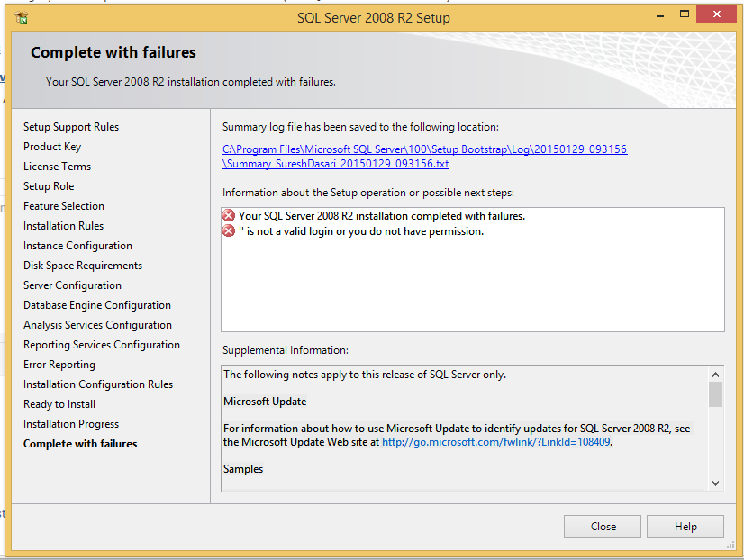
Task: Click the supplemental info scroll down arrow
Action: (715, 483)
